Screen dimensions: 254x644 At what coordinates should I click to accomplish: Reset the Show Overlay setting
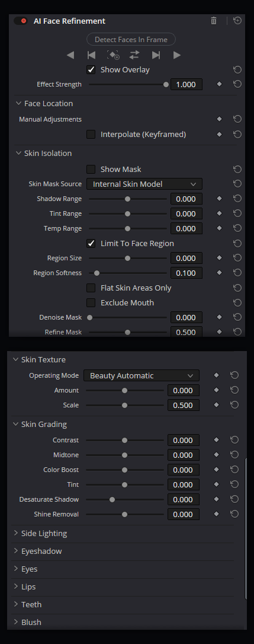pyautogui.click(x=237, y=70)
